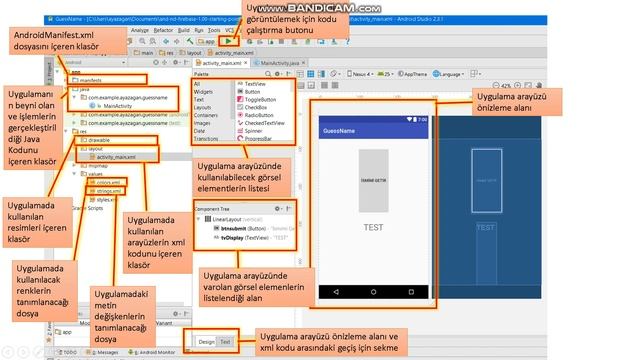Open the API 25 version dropdown
Image resolution: width=640 pixels, height=360 pixels.
[x=385, y=74]
